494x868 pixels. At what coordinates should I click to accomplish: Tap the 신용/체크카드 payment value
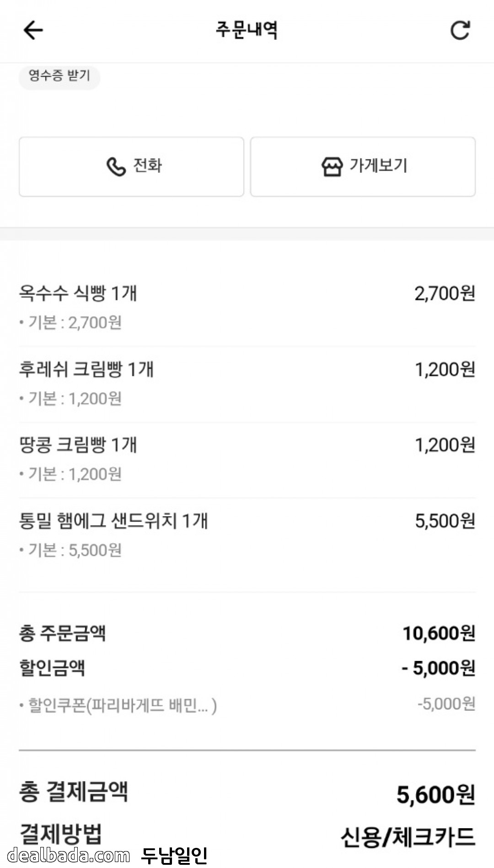pos(408,837)
